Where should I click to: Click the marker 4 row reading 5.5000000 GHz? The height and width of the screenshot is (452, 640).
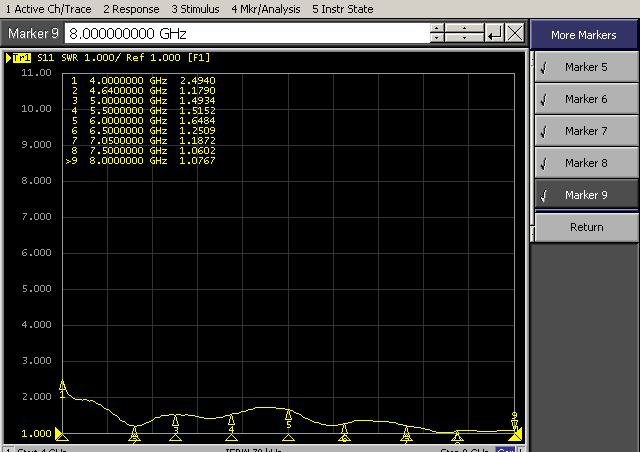pos(142,111)
